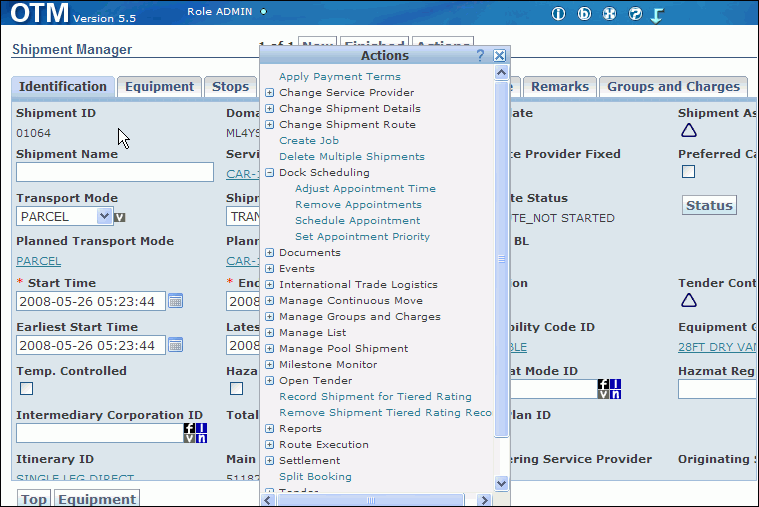This screenshot has height=507, width=759.
Task: Expand Change Service Provider node
Action: click(x=270, y=92)
